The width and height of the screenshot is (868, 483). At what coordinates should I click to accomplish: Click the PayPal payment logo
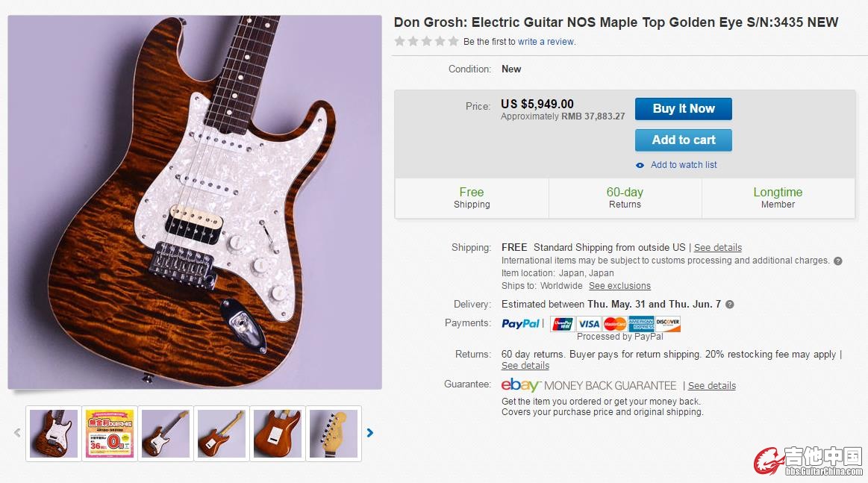[x=520, y=323]
